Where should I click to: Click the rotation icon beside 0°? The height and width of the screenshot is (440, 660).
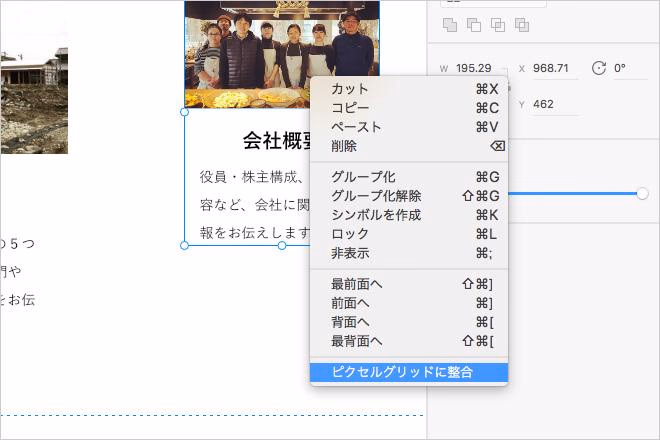599,68
